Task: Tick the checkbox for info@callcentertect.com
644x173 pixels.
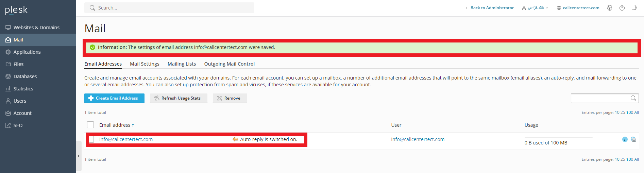Action: pyautogui.click(x=91, y=139)
